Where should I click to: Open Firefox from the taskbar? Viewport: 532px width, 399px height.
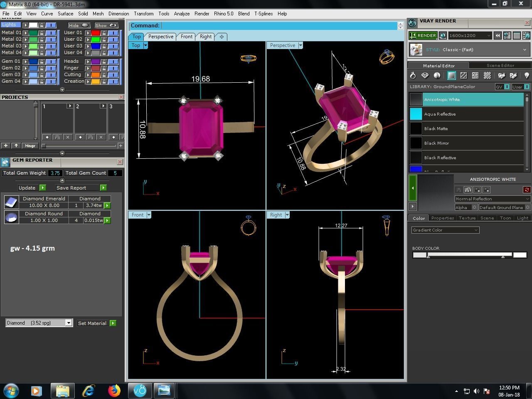point(114,391)
